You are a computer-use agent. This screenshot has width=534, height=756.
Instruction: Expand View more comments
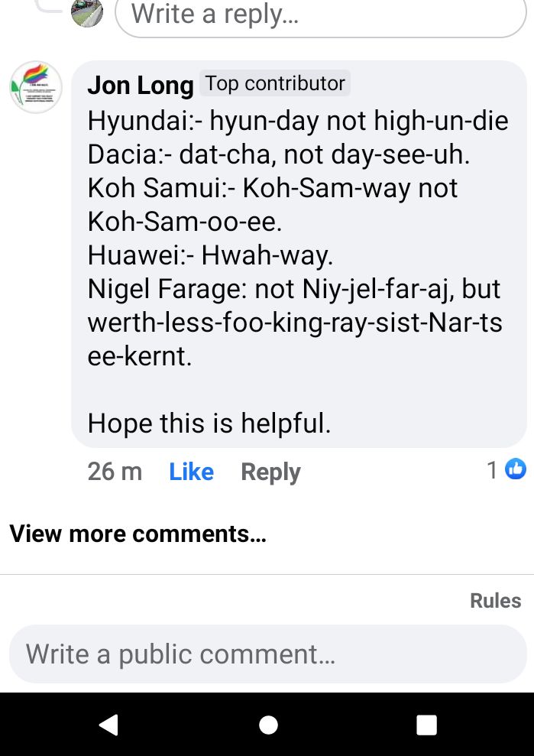(138, 534)
